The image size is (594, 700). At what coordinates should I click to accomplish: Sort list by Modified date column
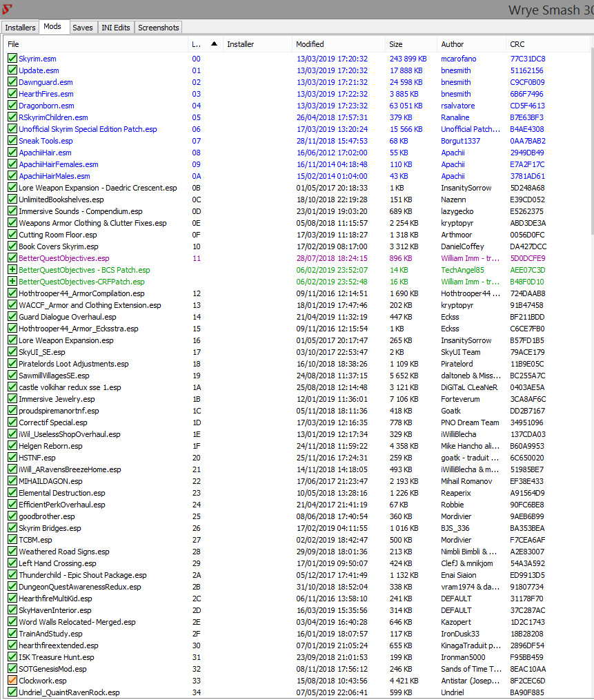point(338,44)
